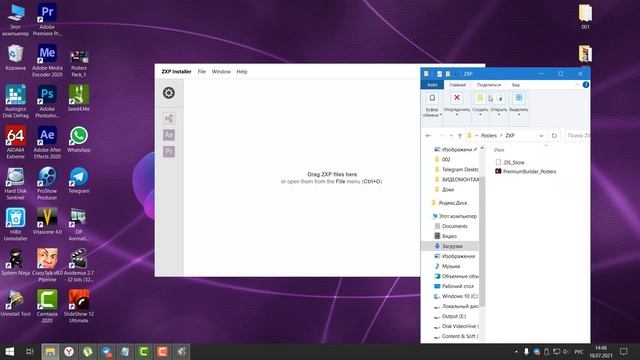Open the Window menu in ZXP Installer

point(221,71)
